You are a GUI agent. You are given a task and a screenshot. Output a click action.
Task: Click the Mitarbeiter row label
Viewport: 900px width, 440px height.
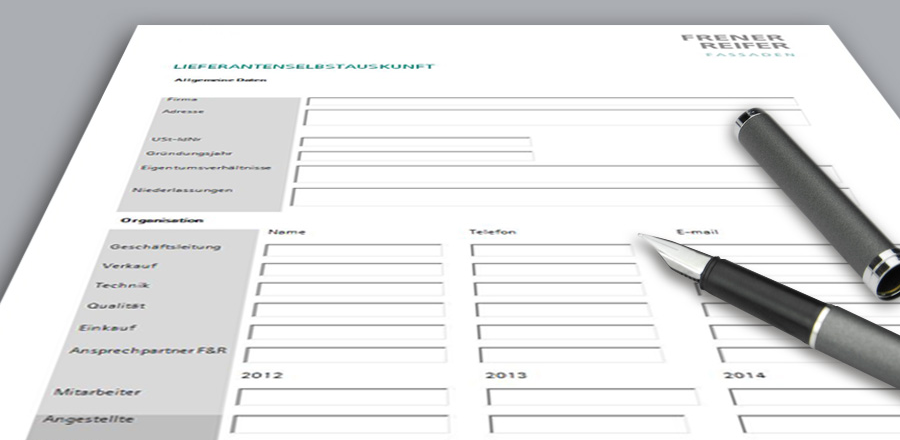[x=97, y=392]
